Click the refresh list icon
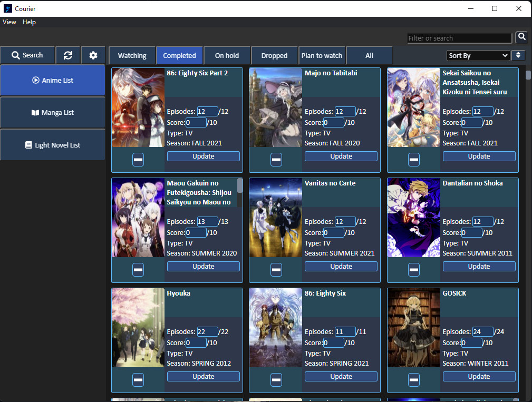532x402 pixels. point(68,55)
